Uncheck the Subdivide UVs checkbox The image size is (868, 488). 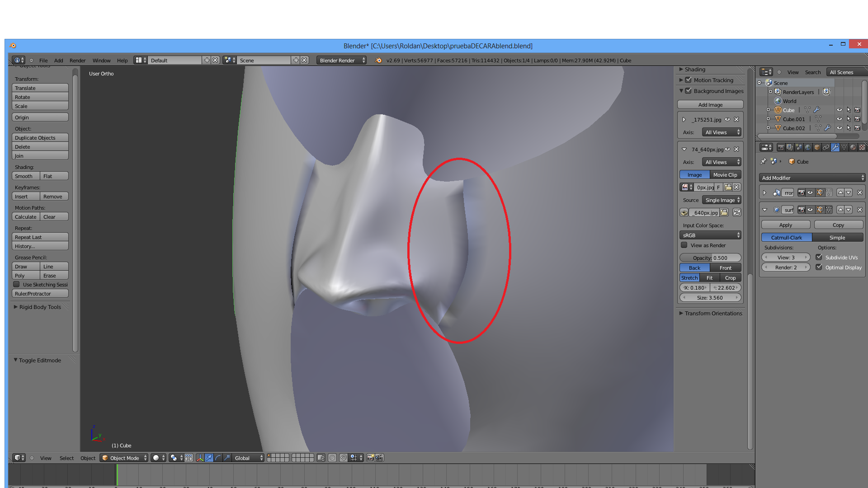[x=819, y=257]
